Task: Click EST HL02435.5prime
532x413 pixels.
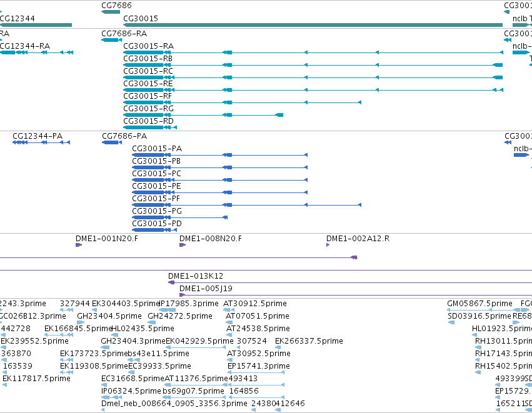Action: [143, 329]
